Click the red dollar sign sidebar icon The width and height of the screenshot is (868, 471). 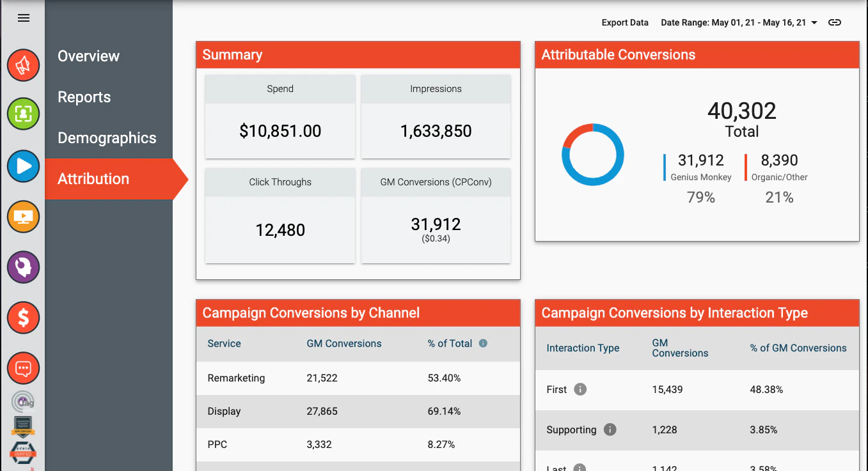[24, 318]
